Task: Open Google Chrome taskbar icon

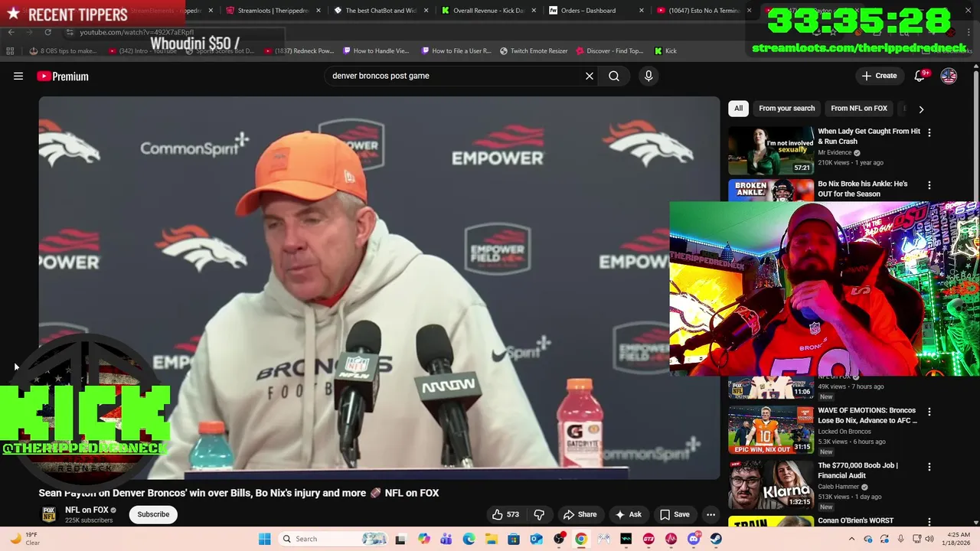Action: (581, 539)
